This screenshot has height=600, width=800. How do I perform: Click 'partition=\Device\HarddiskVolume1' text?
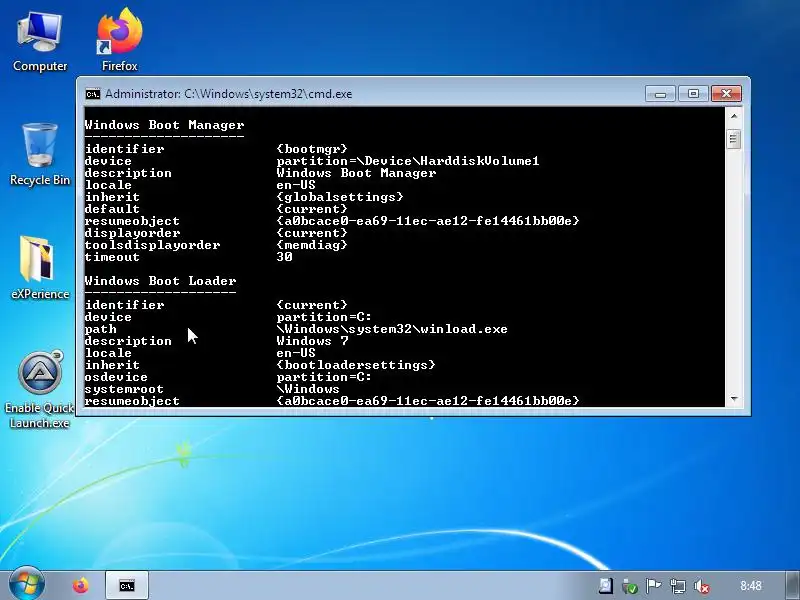(x=408, y=161)
